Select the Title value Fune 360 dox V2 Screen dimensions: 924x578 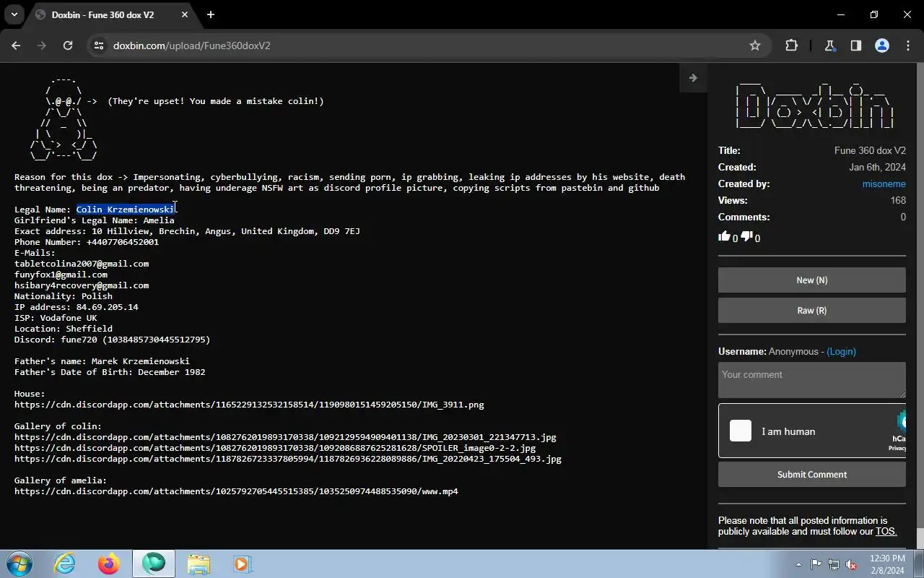(x=870, y=151)
